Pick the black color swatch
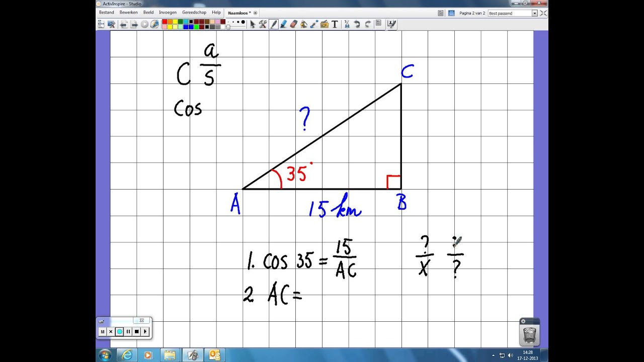 (x=191, y=22)
